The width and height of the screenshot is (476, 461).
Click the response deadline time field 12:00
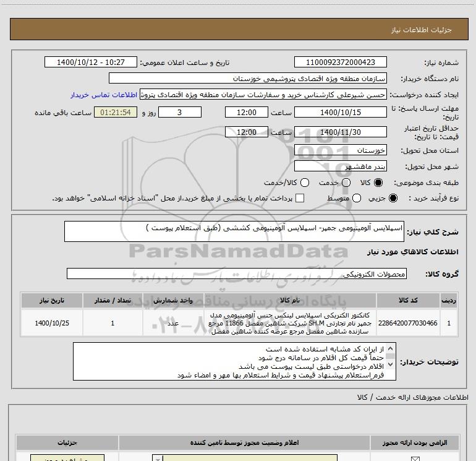point(247,113)
